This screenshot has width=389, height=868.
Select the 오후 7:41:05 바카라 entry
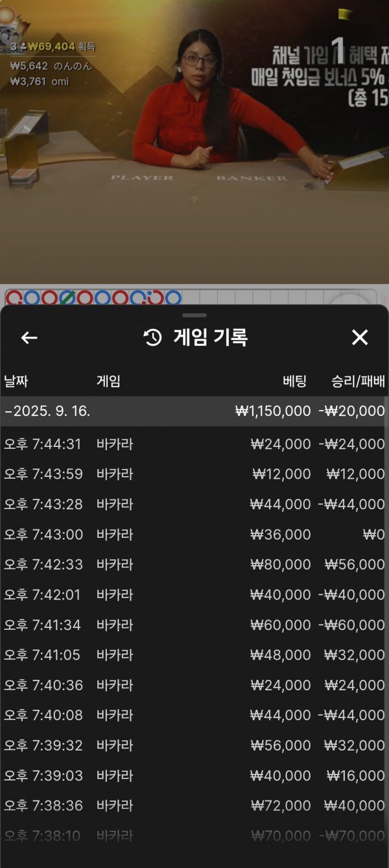(194, 655)
